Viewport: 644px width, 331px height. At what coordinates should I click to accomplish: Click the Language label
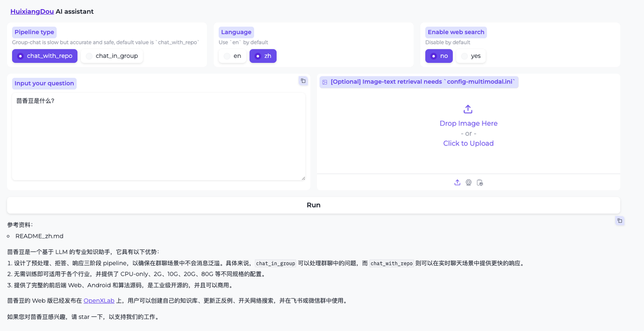click(236, 32)
